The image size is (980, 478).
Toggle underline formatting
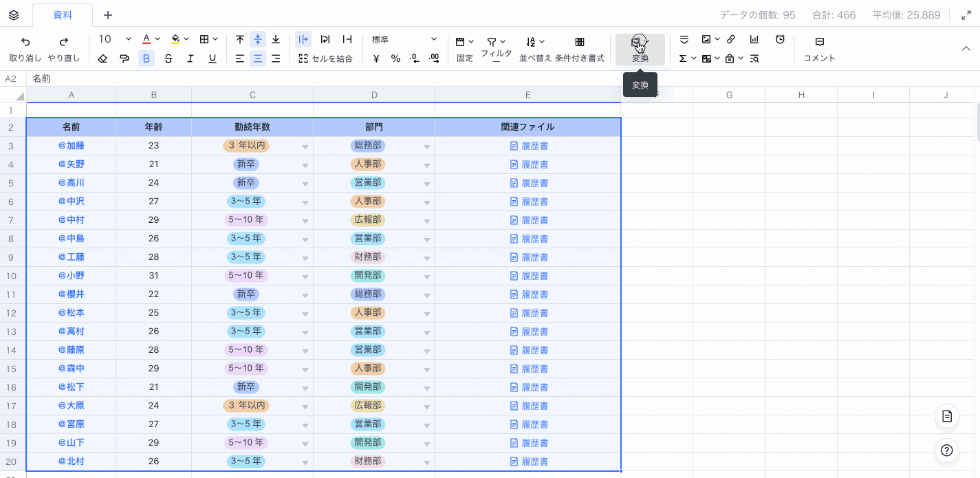(x=213, y=58)
